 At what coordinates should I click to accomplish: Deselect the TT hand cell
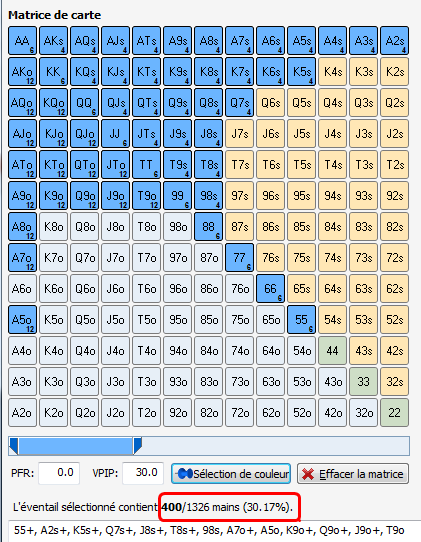tap(147, 165)
